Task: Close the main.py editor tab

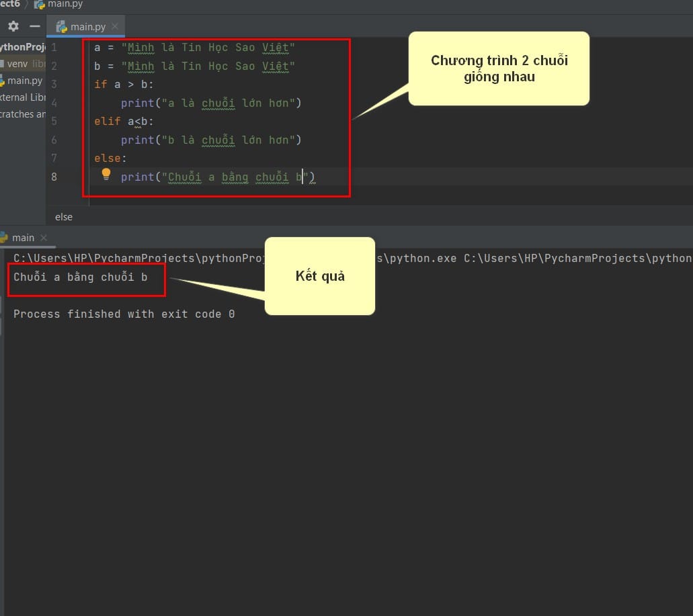Action: [x=116, y=26]
